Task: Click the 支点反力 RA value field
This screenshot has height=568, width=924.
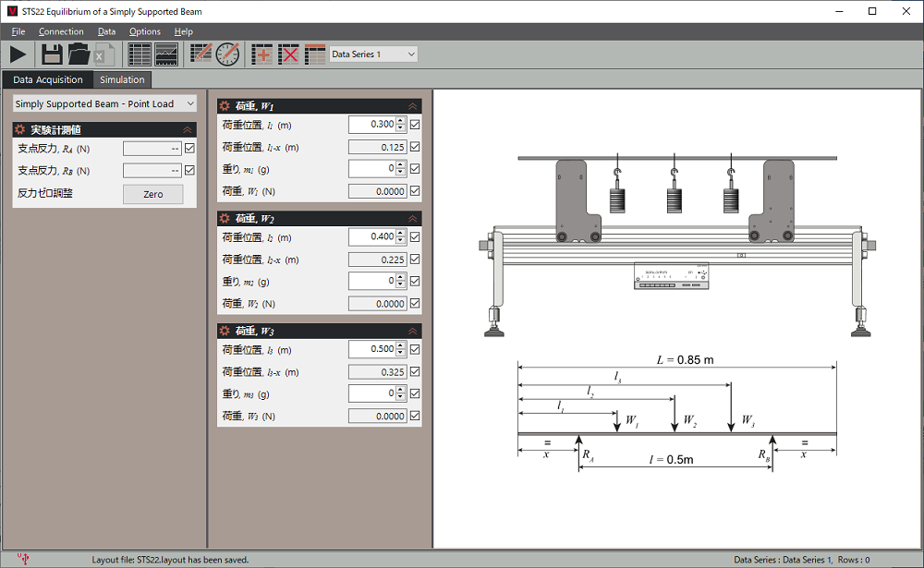Action: pyautogui.click(x=152, y=149)
